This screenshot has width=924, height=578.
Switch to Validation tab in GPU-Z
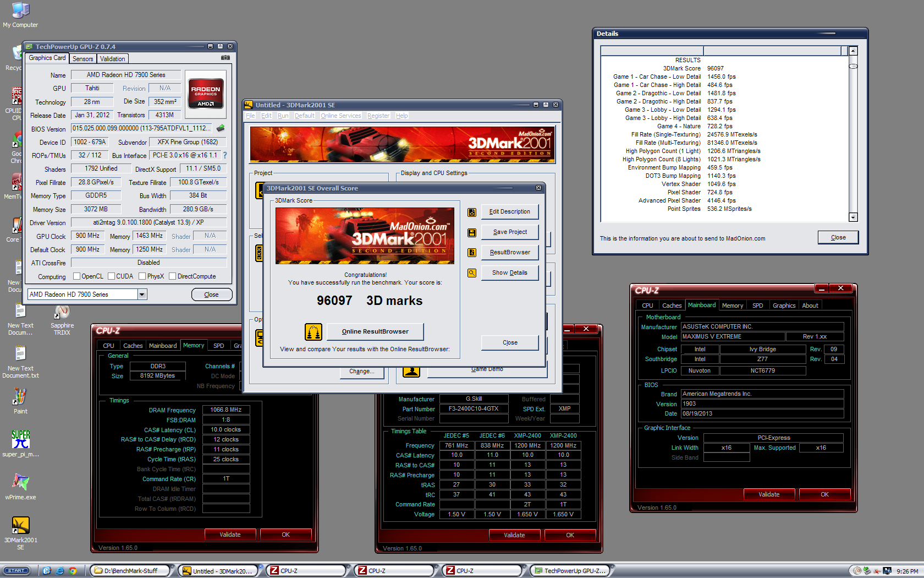click(x=113, y=59)
